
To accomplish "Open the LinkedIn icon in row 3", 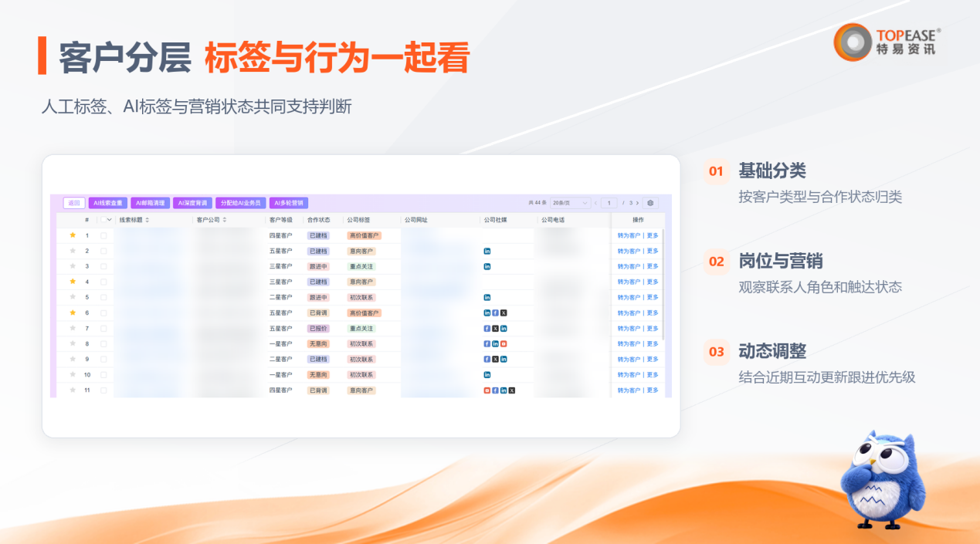I will tap(487, 266).
